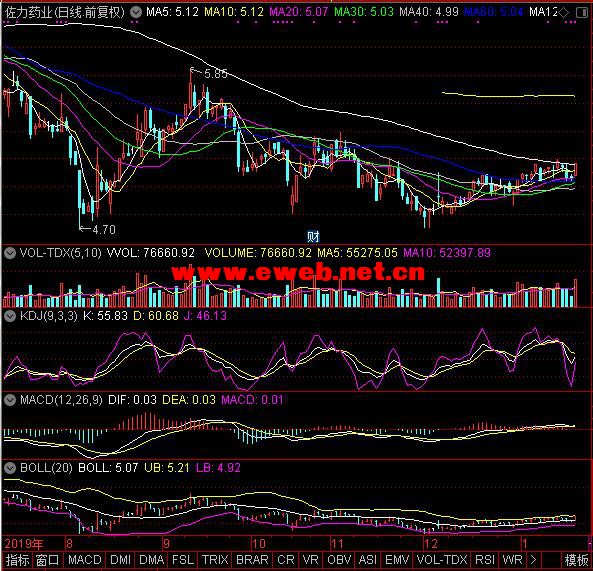This screenshot has width=593, height=571.
Task: Click the MA40: 4.99 label
Action: (x=429, y=12)
